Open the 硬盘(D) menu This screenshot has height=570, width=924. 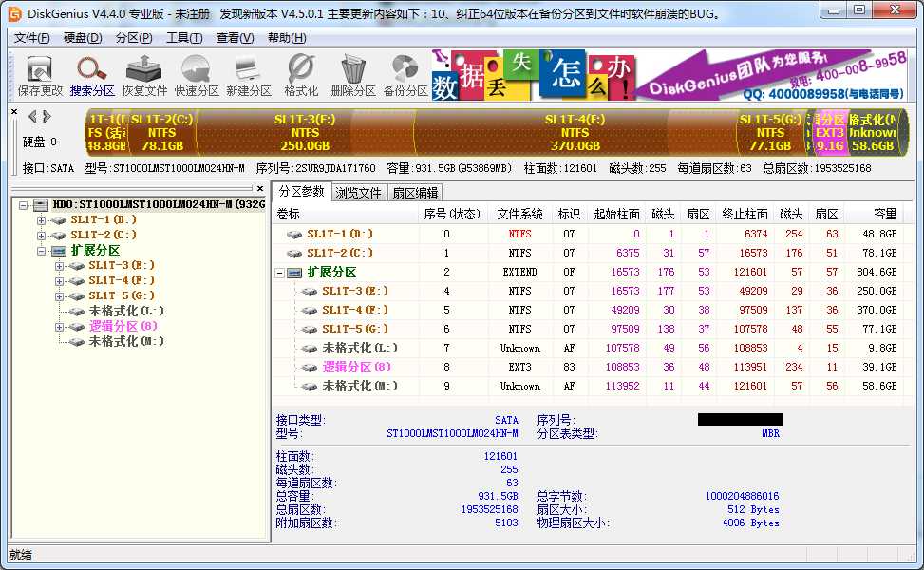pyautogui.click(x=83, y=38)
